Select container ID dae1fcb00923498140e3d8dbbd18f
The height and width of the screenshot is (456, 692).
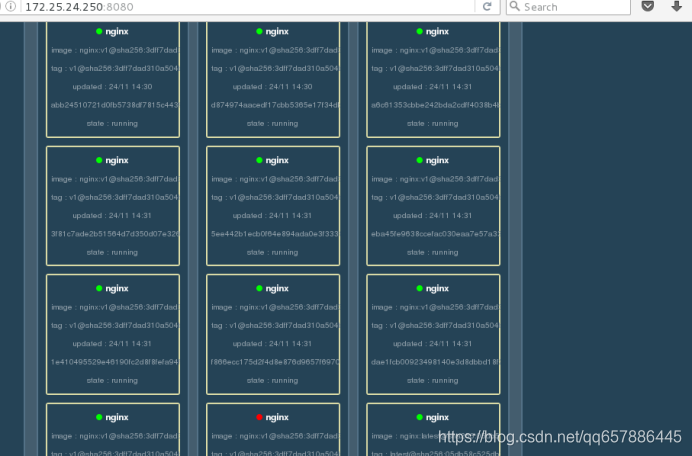(435, 362)
